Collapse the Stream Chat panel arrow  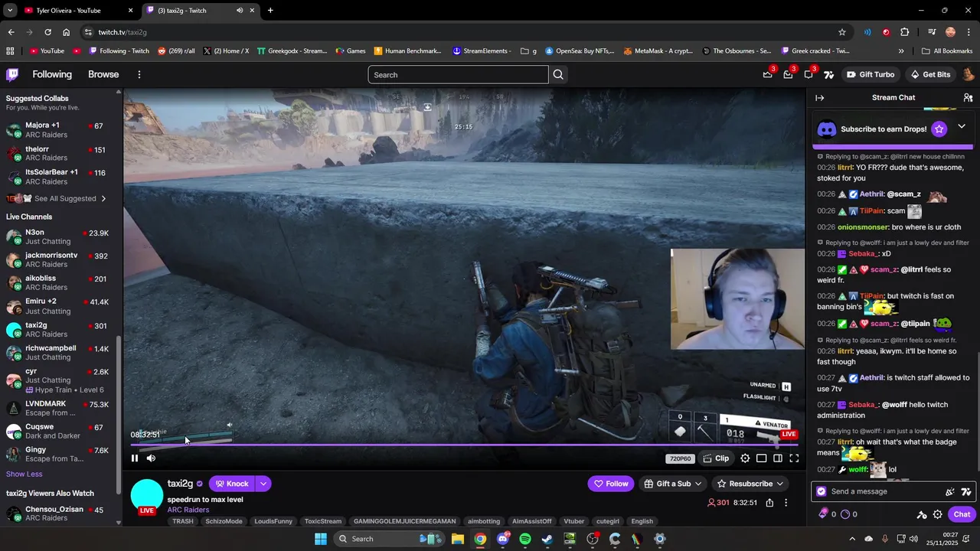[819, 97]
